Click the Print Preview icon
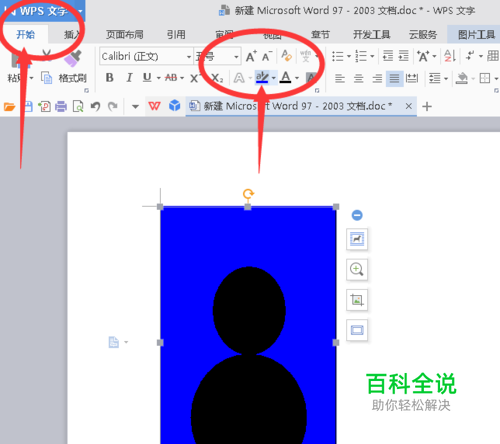 [x=78, y=107]
